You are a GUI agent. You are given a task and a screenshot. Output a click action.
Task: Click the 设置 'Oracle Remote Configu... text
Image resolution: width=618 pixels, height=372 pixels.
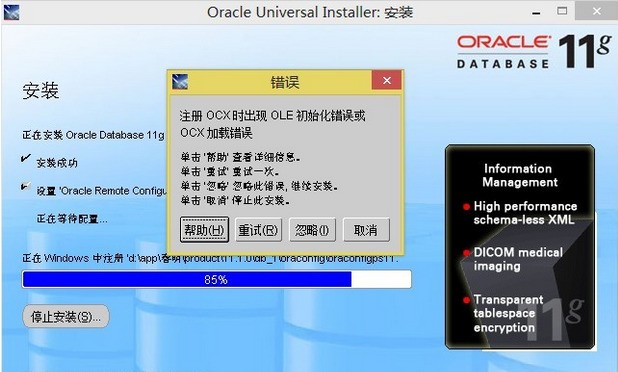point(101,191)
